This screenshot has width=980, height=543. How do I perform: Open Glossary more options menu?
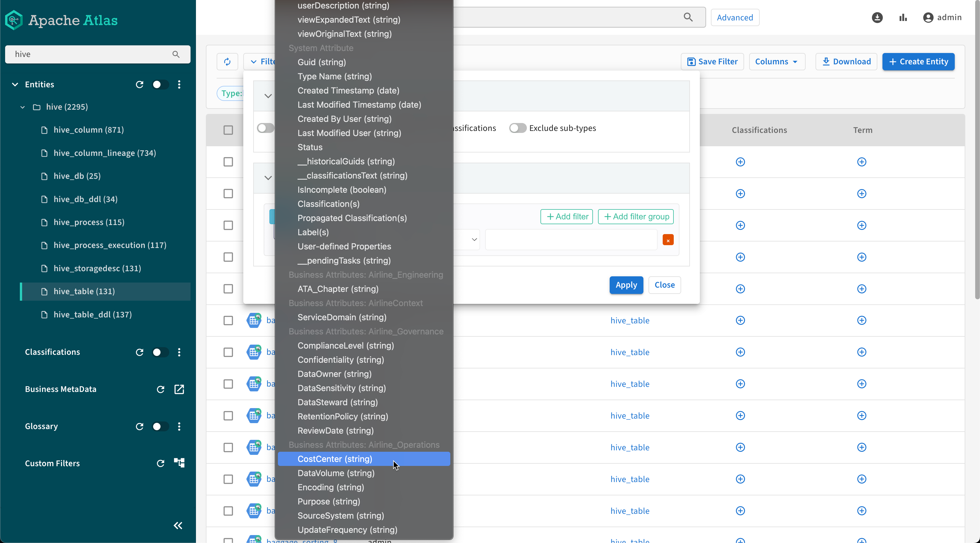pos(179,426)
